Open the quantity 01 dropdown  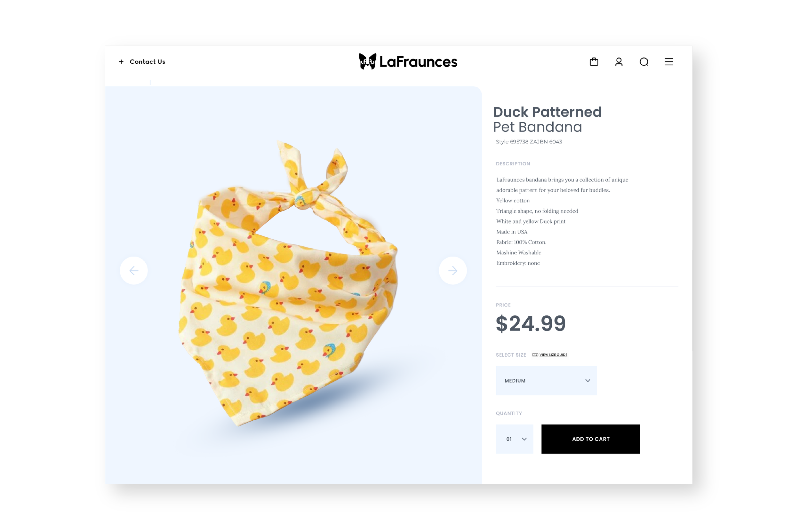pos(514,439)
